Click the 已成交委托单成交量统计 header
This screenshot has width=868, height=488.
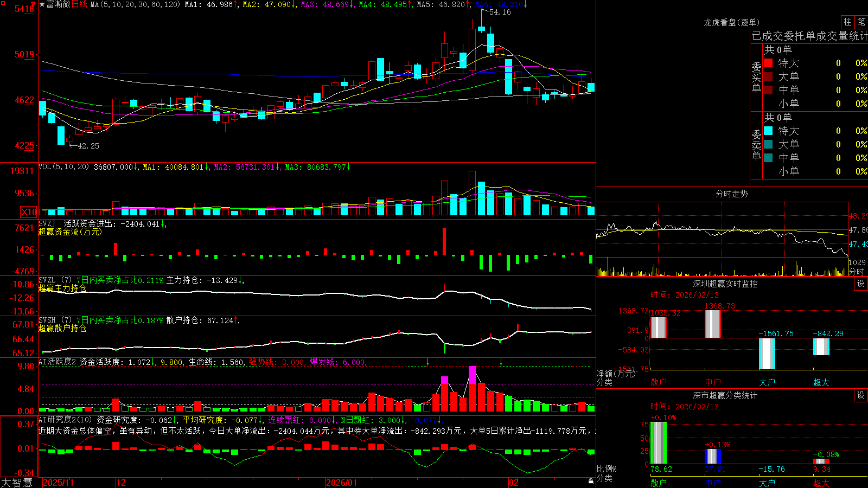(809, 36)
